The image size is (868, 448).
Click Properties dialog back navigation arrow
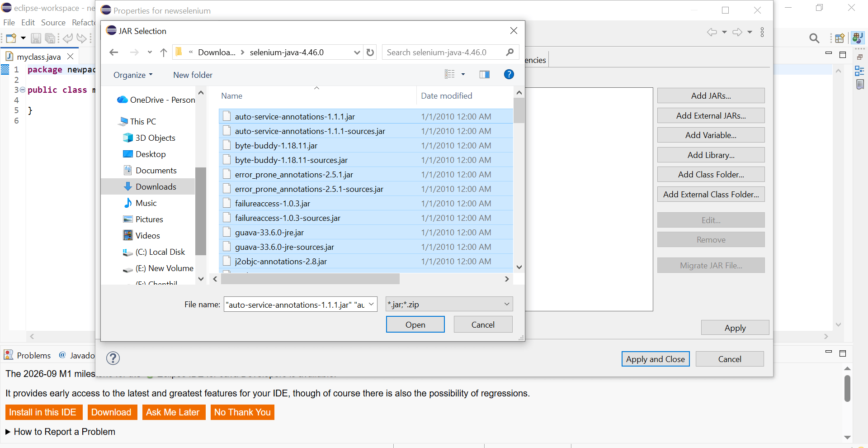pyautogui.click(x=712, y=32)
